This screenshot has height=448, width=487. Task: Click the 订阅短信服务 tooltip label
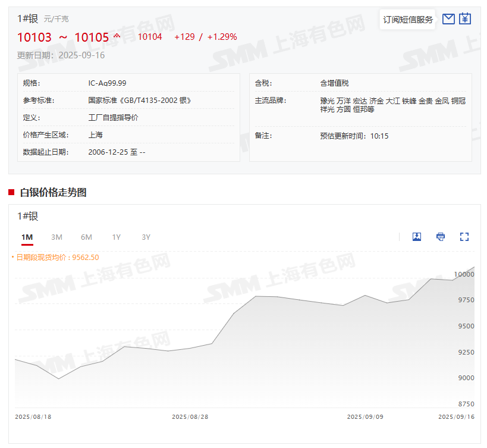click(408, 20)
